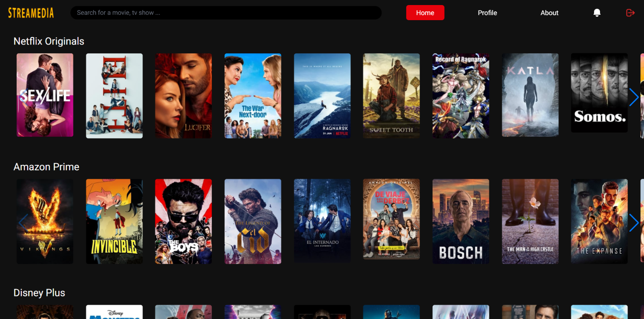
Task: Open the Somos. poster
Action: point(600,93)
